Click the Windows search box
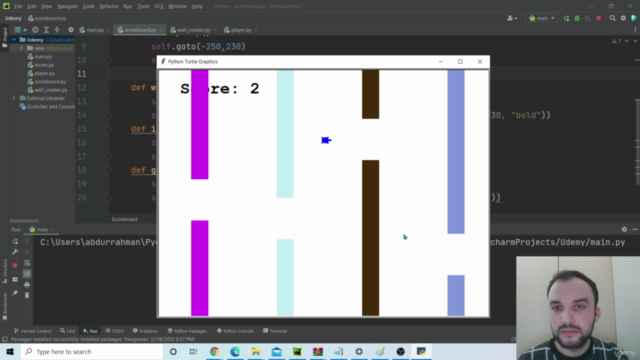Image resolution: width=640 pixels, height=360 pixels. (x=92, y=351)
